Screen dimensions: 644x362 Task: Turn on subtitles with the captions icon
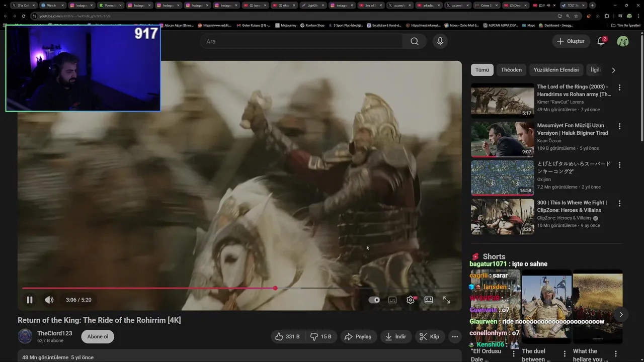pos(392,300)
